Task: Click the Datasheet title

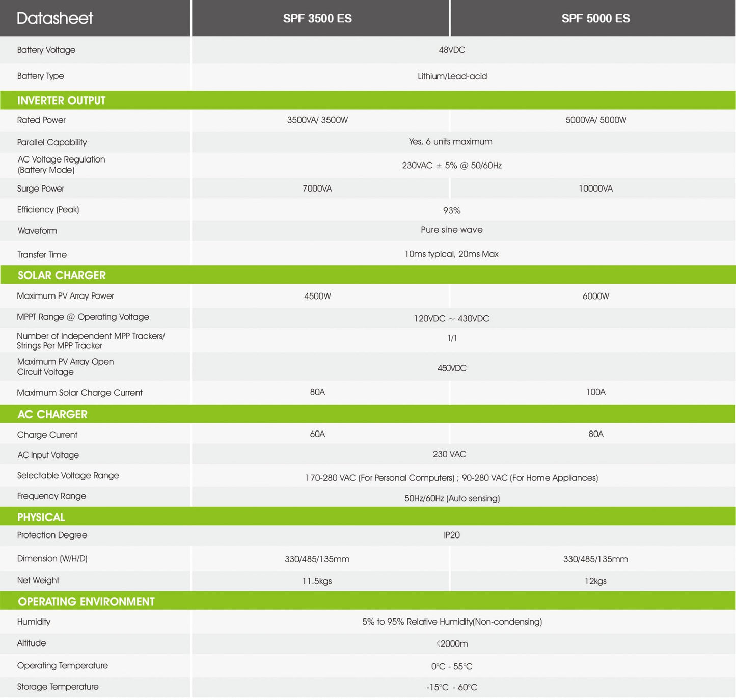Action: click(x=55, y=19)
